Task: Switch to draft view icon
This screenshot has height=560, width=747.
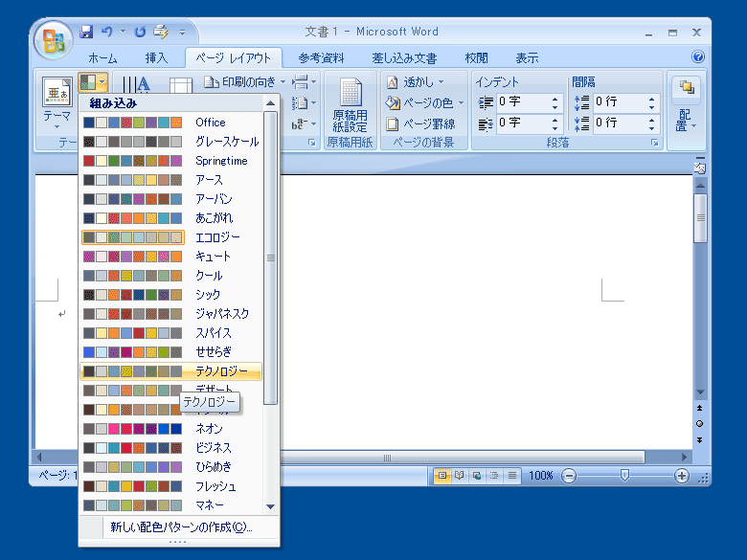Action: [x=512, y=475]
